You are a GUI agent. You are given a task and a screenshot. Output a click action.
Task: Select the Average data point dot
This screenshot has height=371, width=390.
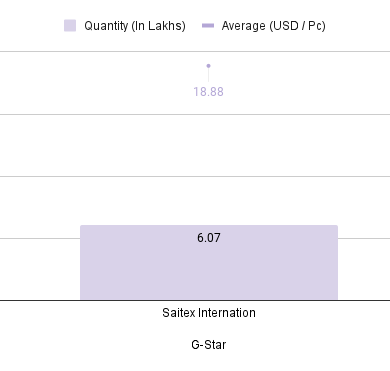208,66
